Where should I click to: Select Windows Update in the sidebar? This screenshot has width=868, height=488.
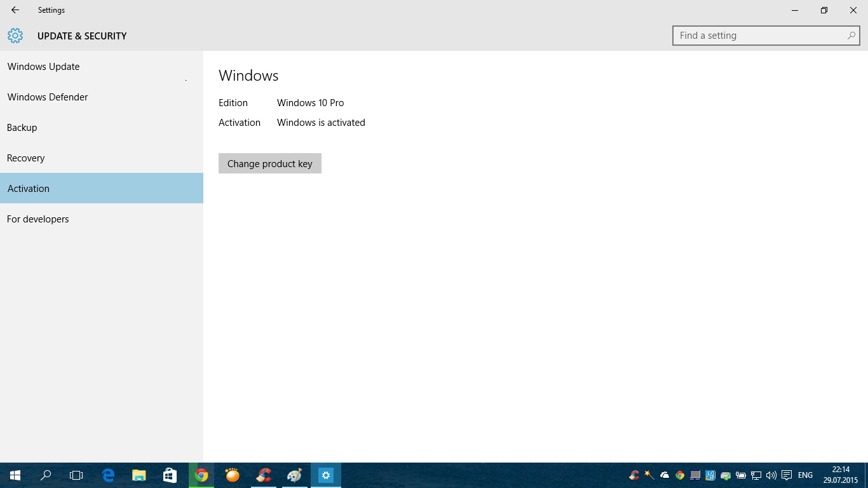pos(43,67)
